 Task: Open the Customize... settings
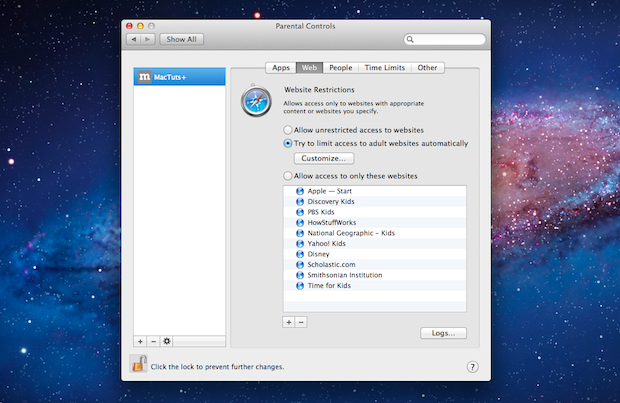click(324, 158)
